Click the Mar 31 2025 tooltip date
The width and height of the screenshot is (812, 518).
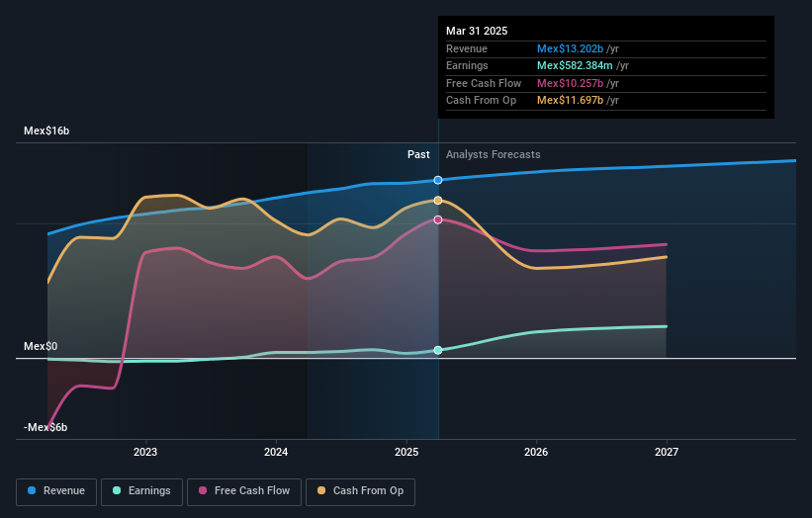point(477,31)
